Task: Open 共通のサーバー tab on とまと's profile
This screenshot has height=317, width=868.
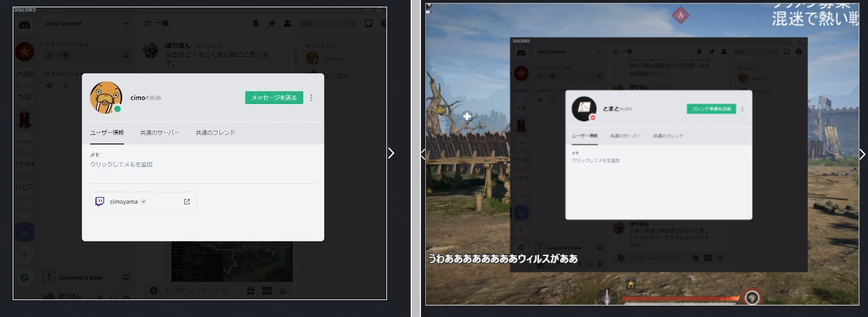Action: click(x=625, y=136)
